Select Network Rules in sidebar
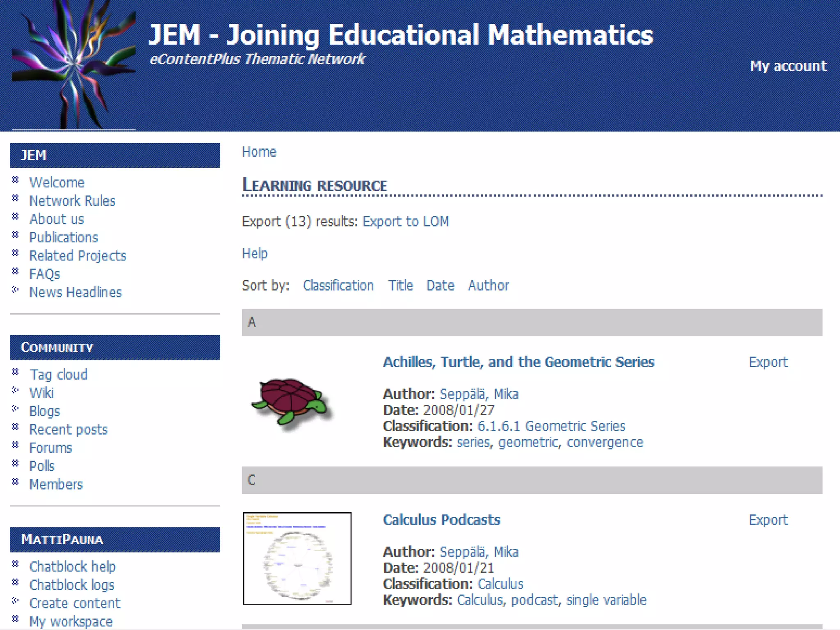 coord(72,201)
